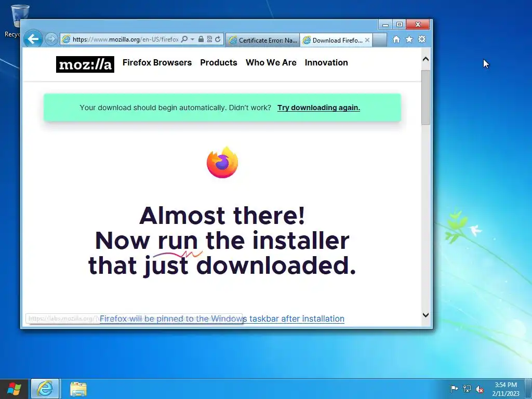
Task: Click the address bar URL field
Action: 125,39
